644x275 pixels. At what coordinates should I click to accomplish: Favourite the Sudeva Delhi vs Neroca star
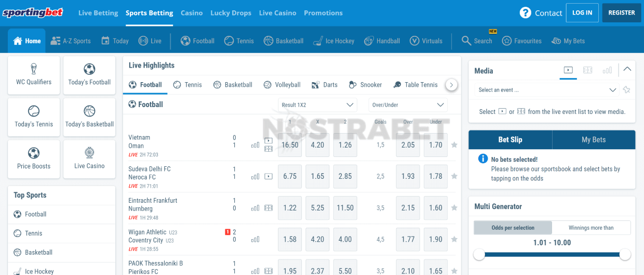click(454, 176)
